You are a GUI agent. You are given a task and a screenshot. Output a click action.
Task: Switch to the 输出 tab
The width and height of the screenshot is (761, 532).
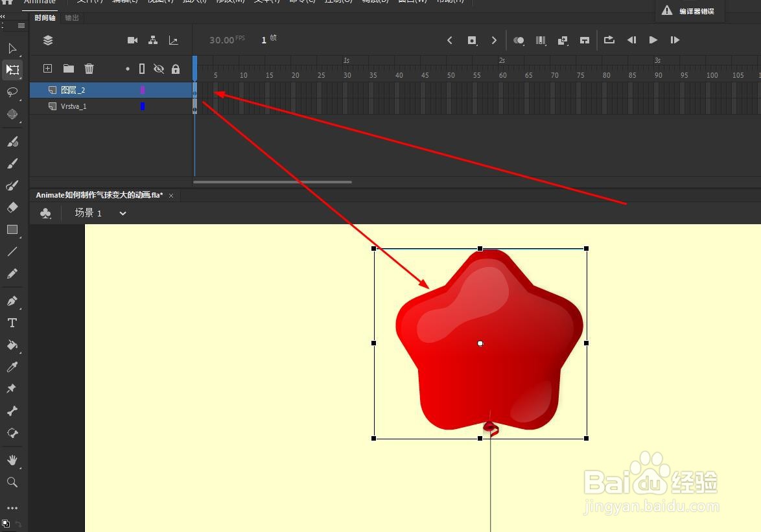72,18
